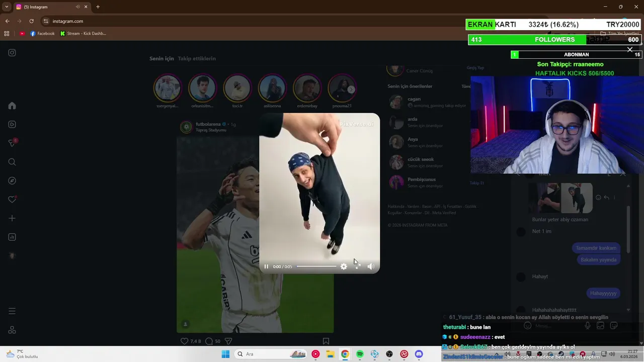Open comments on futbolarena post
This screenshot has height=362, width=644.
click(209, 341)
